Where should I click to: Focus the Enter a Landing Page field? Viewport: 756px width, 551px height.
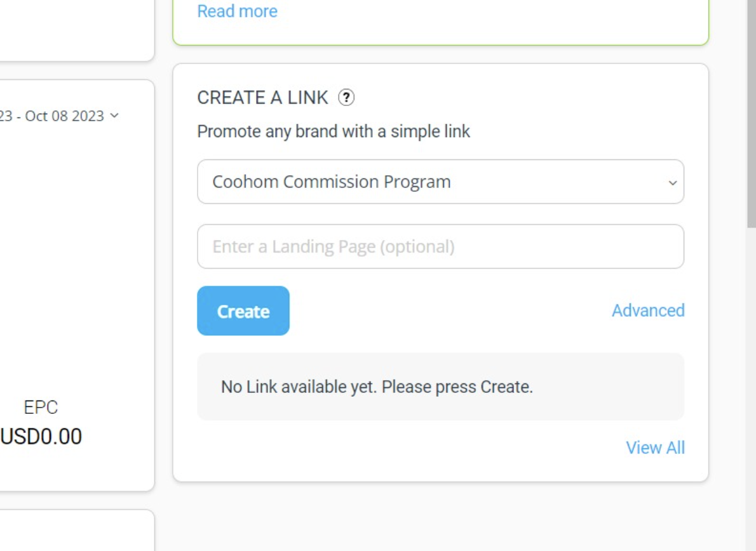[440, 247]
